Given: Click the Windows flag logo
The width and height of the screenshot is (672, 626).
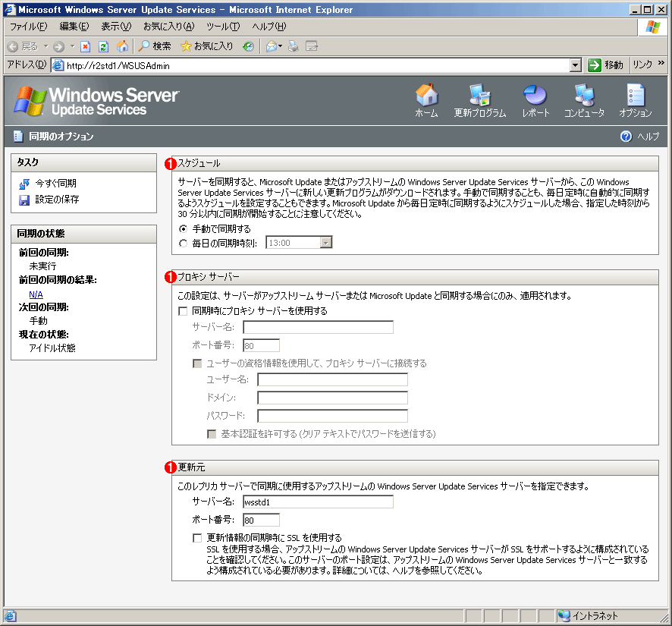Looking at the screenshot, I should point(652,27).
